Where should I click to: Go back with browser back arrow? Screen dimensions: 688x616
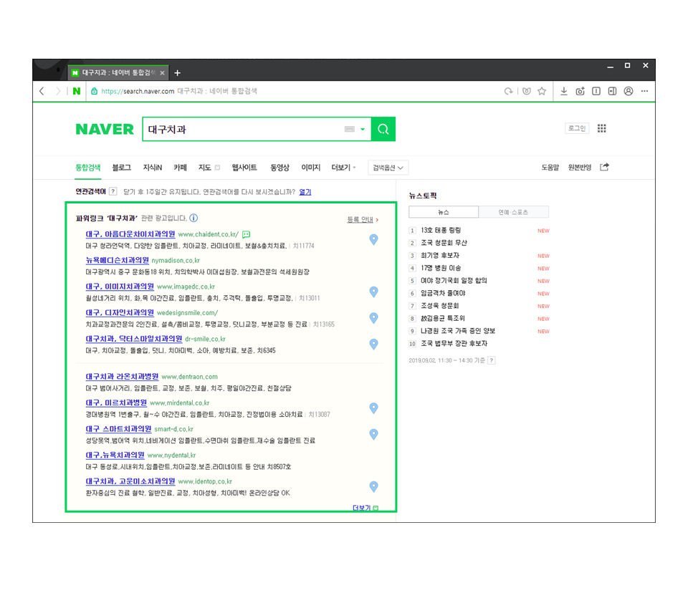[x=42, y=91]
